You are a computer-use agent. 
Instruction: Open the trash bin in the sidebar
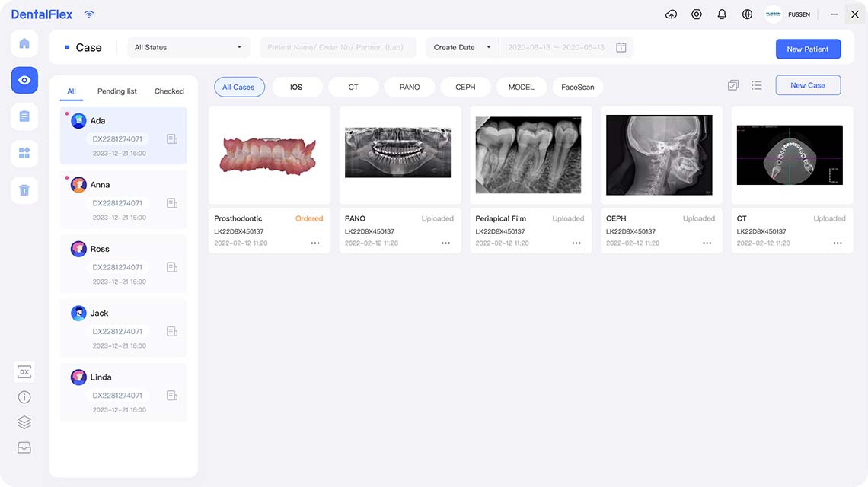tap(24, 190)
